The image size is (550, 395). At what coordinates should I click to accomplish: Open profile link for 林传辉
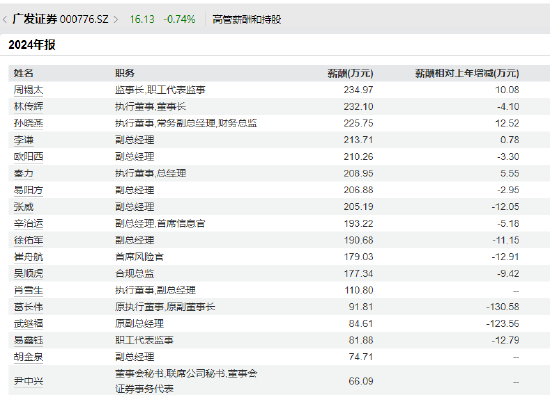point(28,106)
